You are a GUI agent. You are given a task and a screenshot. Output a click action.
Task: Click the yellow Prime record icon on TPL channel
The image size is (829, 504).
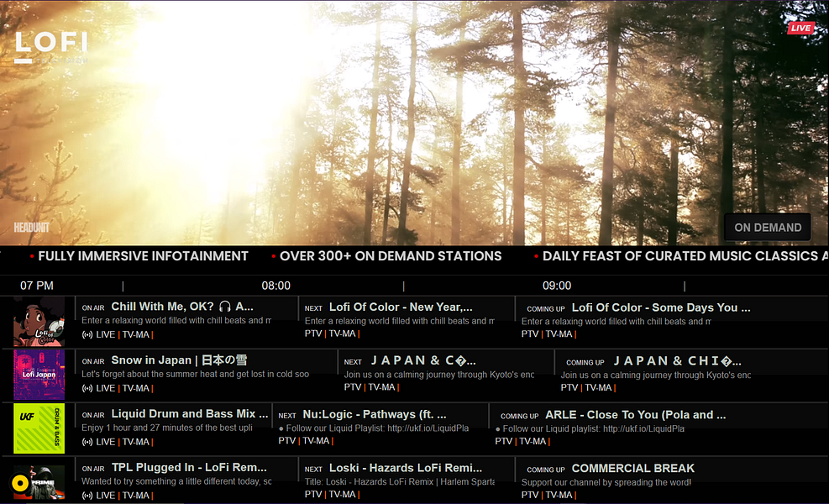18,481
